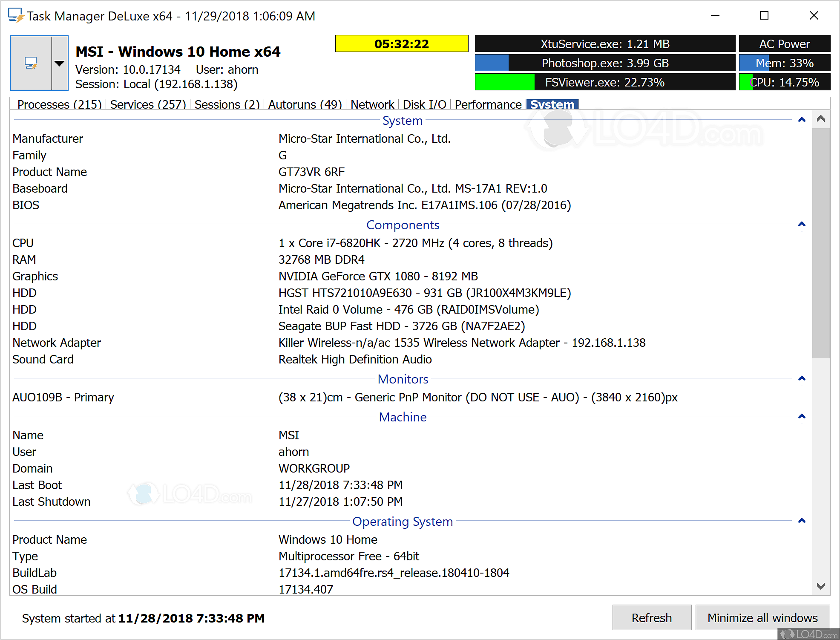The image size is (840, 640).
Task: Collapse the Components section
Action: click(802, 224)
